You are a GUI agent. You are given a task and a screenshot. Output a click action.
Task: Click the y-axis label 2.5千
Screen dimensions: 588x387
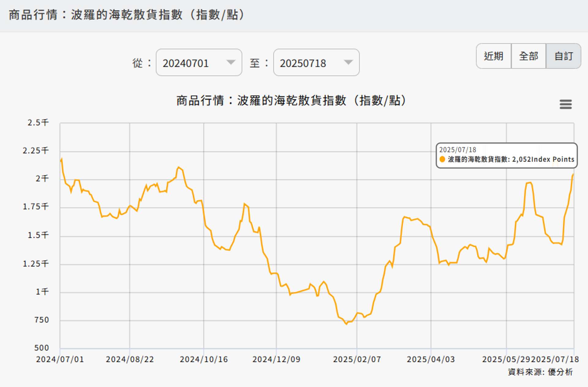(38, 122)
